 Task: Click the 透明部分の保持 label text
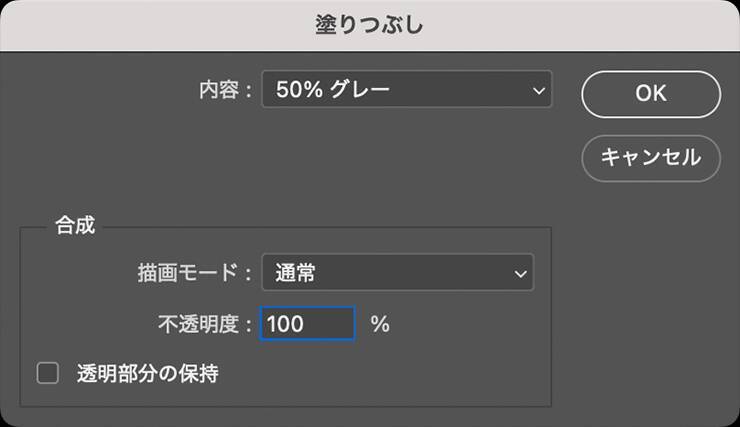pyautogui.click(x=147, y=374)
